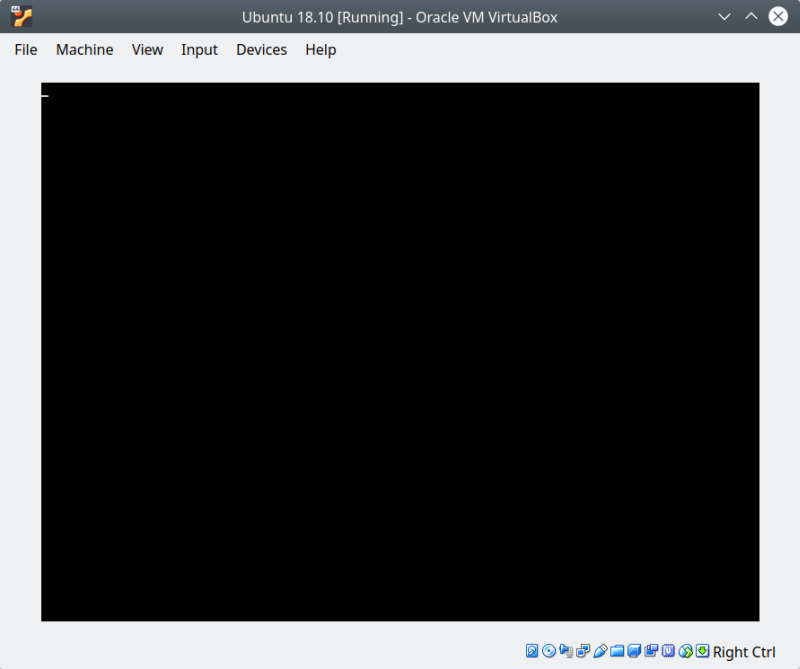The height and width of the screenshot is (669, 800).
Task: Open the display settings status icon
Action: coord(634,651)
